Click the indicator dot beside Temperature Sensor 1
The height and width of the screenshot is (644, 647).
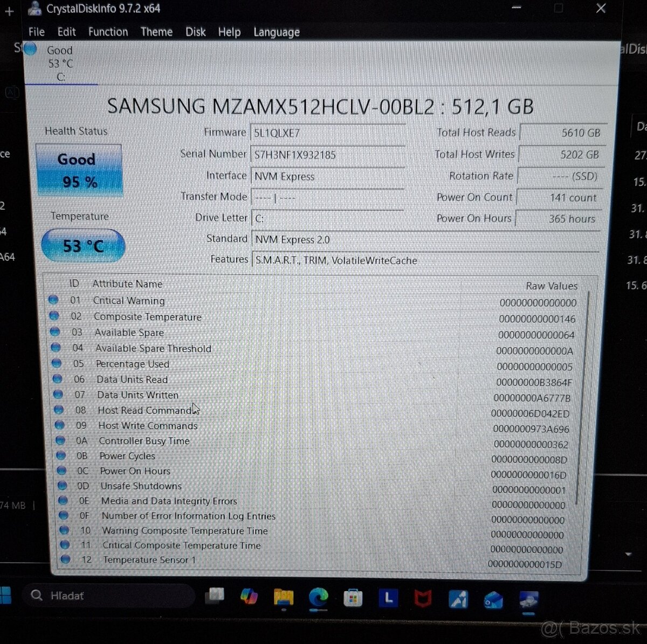point(65,559)
